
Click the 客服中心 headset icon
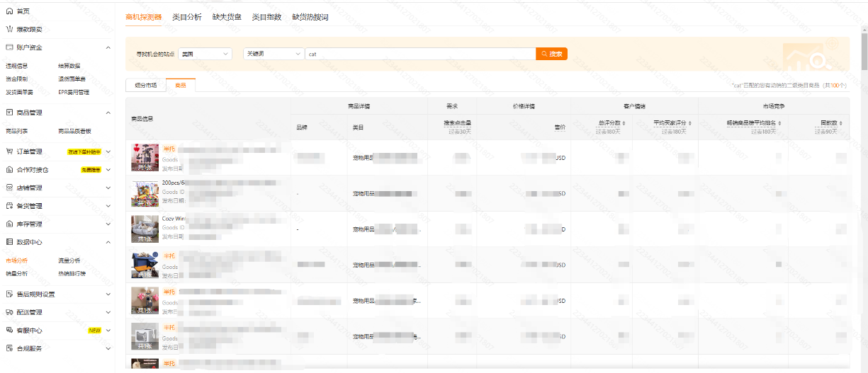click(9, 331)
